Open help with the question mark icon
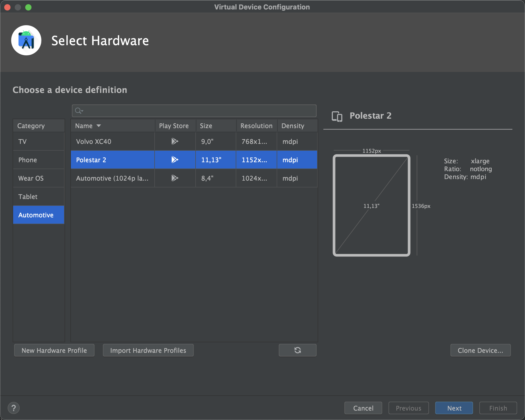This screenshot has width=525, height=420. tap(14, 408)
